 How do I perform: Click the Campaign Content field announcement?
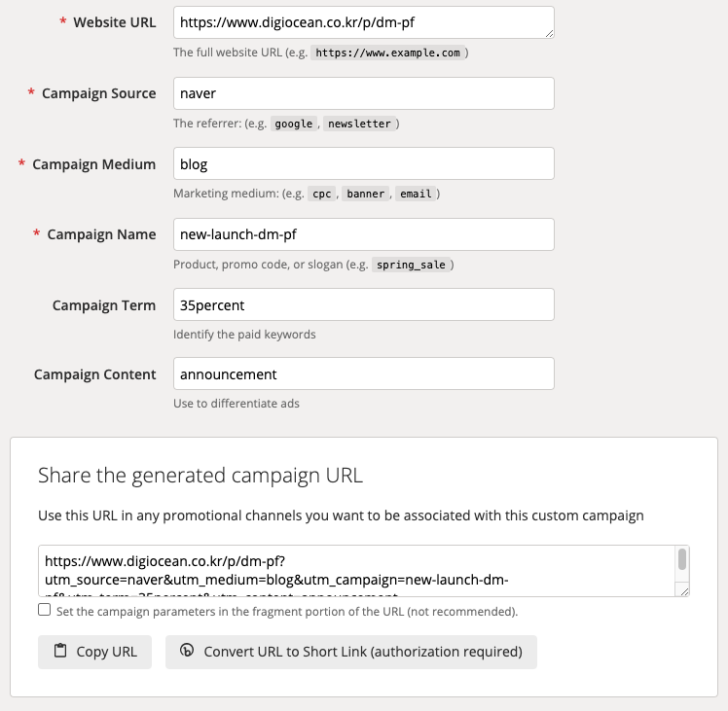coord(364,373)
